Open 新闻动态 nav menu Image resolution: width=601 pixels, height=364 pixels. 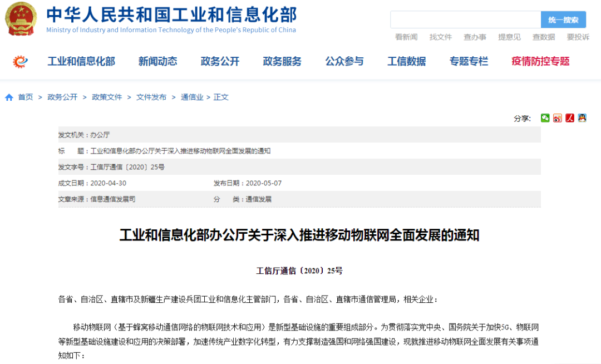point(158,61)
